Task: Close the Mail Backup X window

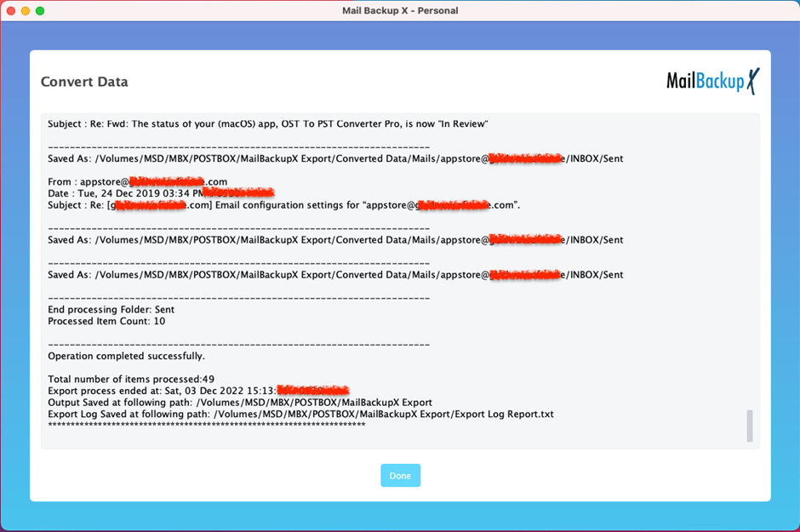Action: [x=11, y=11]
